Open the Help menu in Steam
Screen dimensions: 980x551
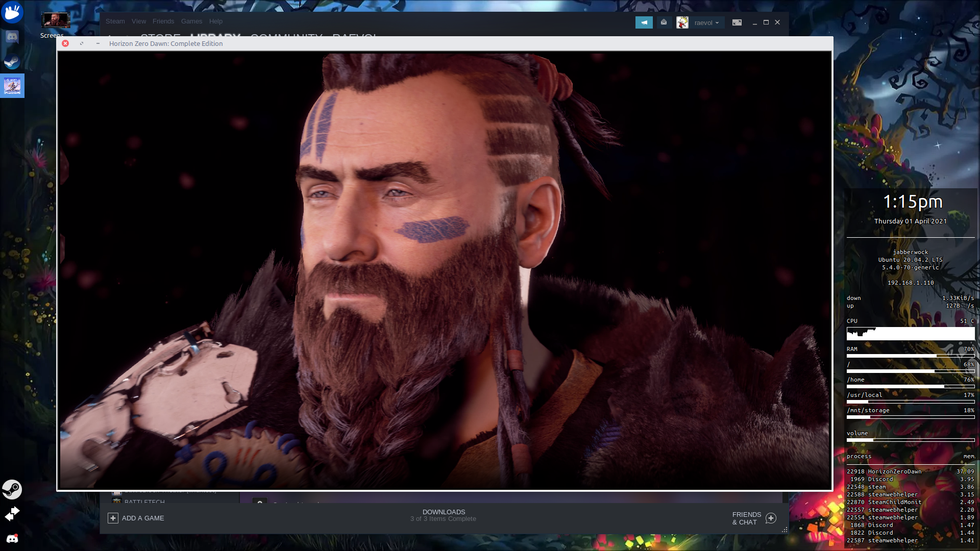click(216, 21)
